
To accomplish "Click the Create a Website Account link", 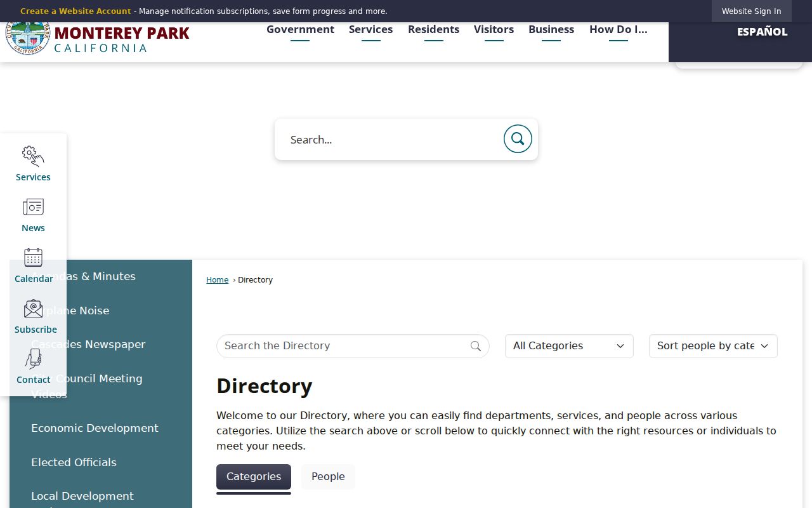I will (75, 11).
